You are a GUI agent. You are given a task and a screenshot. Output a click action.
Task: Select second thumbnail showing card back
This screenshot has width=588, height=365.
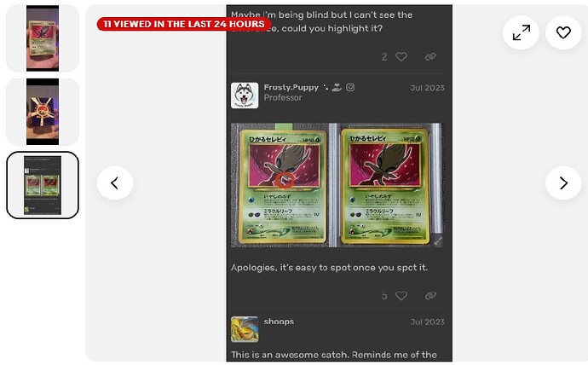click(x=43, y=112)
